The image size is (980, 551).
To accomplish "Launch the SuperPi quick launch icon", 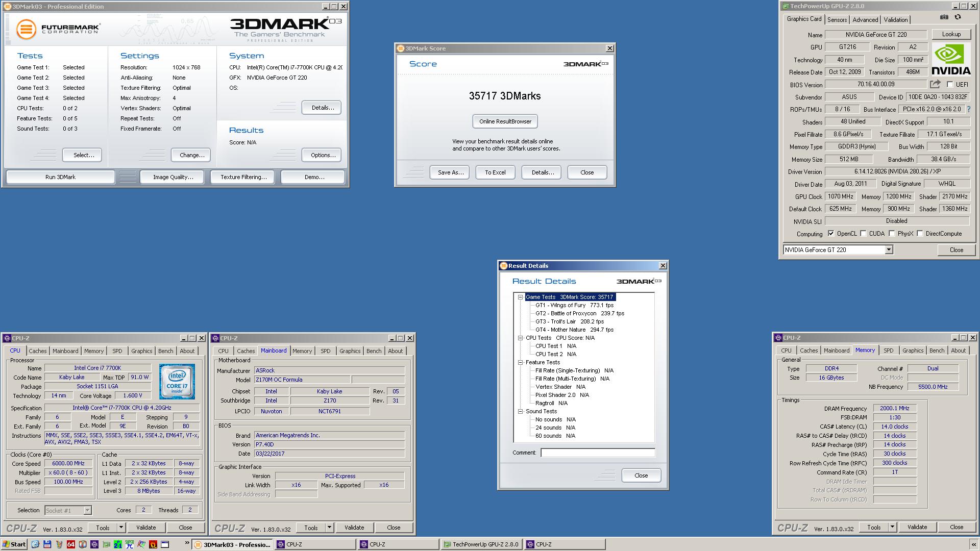I will [129, 544].
